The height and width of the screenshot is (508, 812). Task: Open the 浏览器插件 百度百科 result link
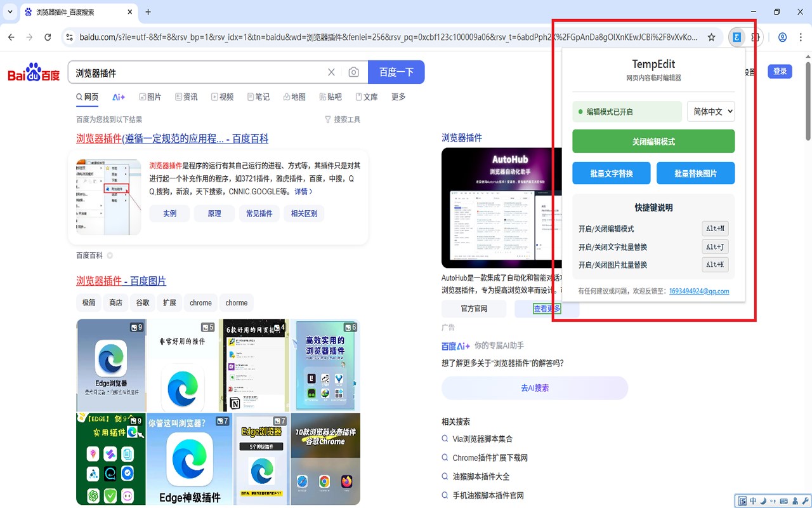173,138
